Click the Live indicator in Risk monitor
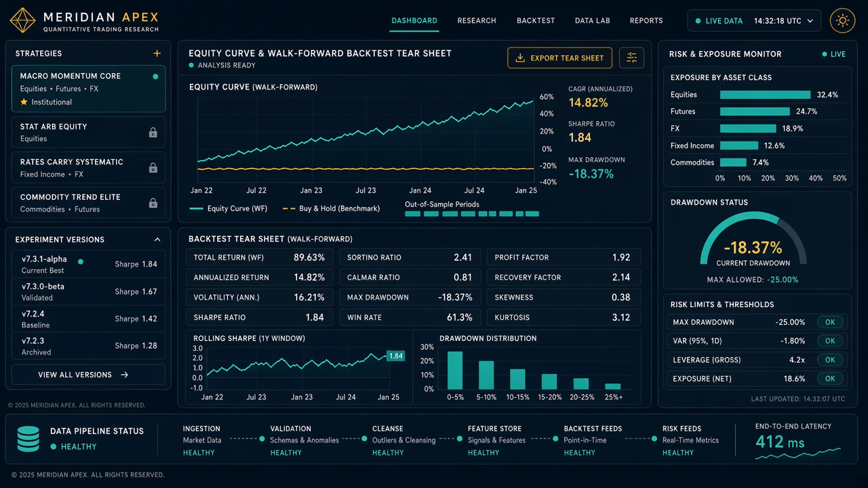The width and height of the screenshot is (868, 488). coord(834,54)
